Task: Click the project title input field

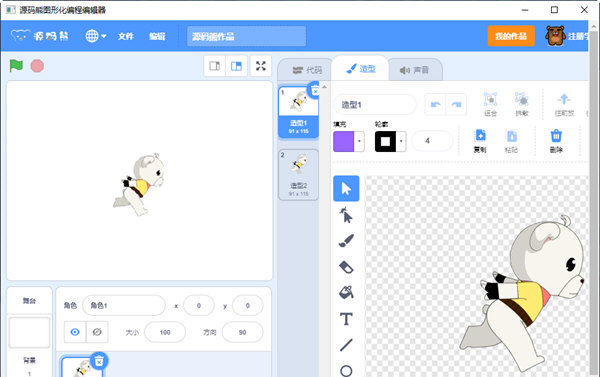Action: coord(246,36)
